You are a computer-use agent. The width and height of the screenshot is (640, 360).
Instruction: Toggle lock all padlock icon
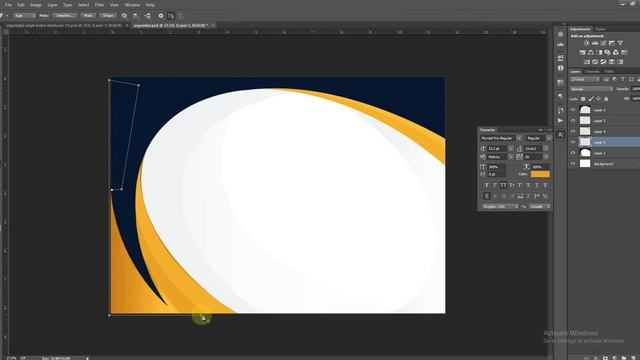pyautogui.click(x=606, y=99)
